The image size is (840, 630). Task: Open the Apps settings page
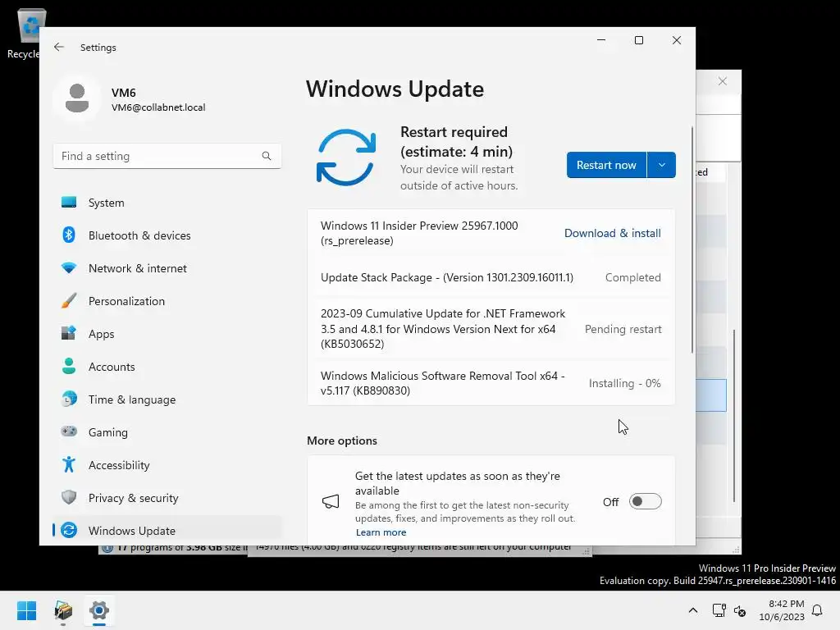tap(101, 335)
